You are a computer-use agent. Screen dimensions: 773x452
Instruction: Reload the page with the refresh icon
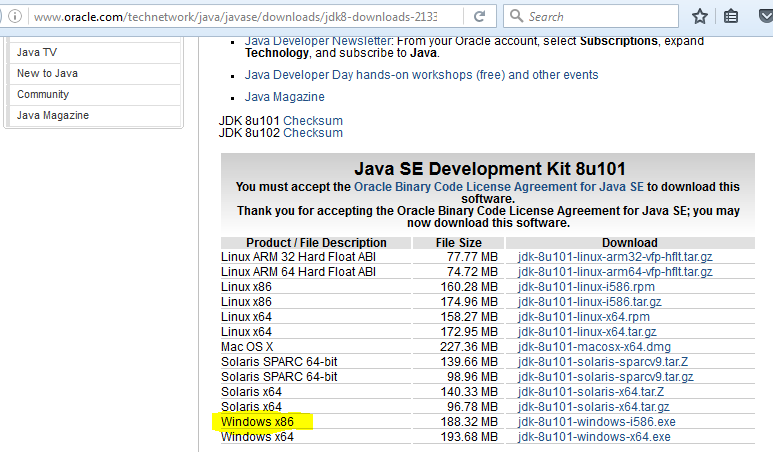[479, 17]
